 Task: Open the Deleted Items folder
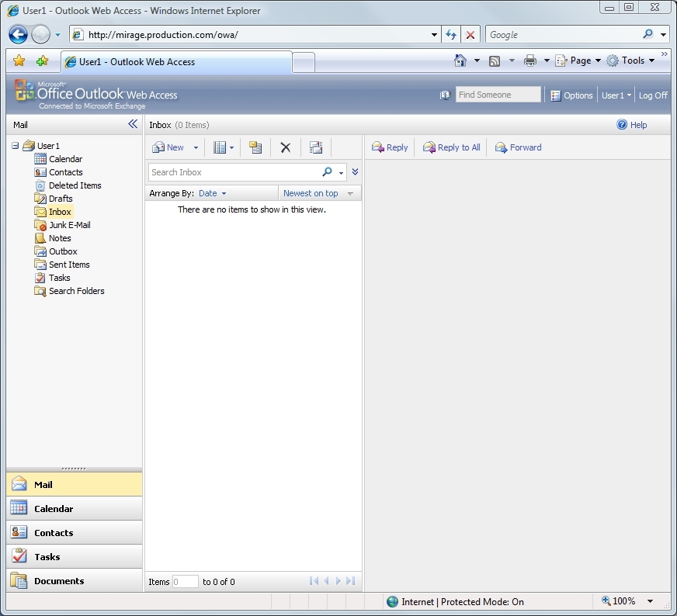(x=75, y=185)
